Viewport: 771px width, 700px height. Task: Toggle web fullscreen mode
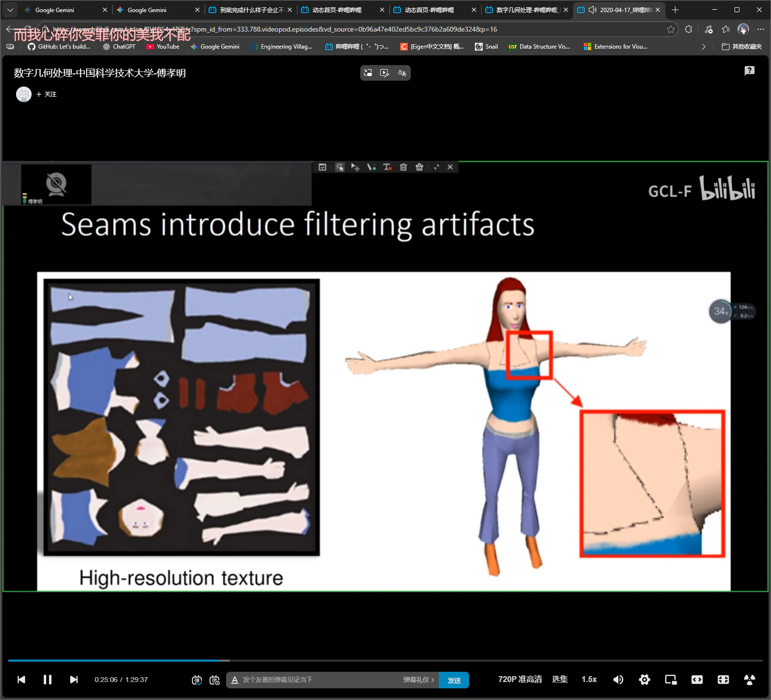[x=723, y=680]
